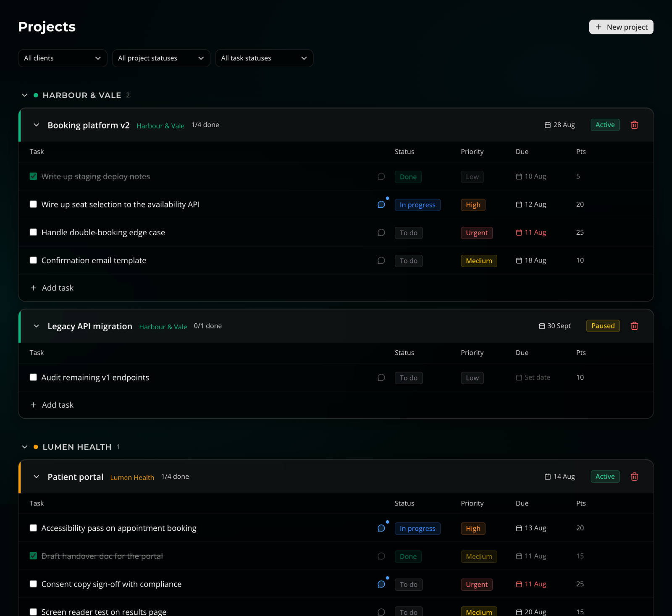Change the 10 Aug task due date

click(531, 176)
